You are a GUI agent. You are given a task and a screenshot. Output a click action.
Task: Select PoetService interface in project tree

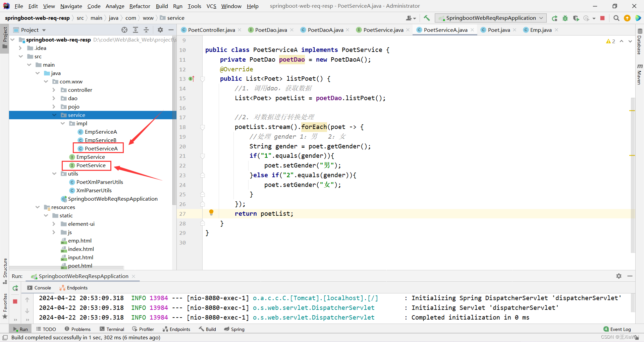point(91,165)
